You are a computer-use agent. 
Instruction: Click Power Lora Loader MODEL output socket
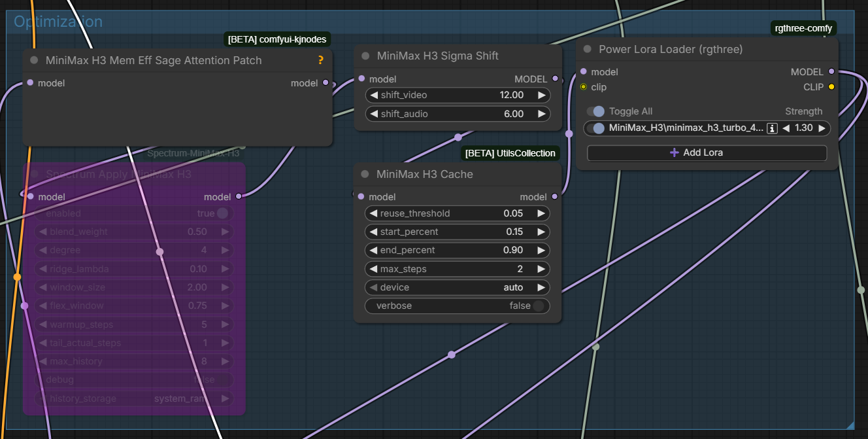[831, 72]
